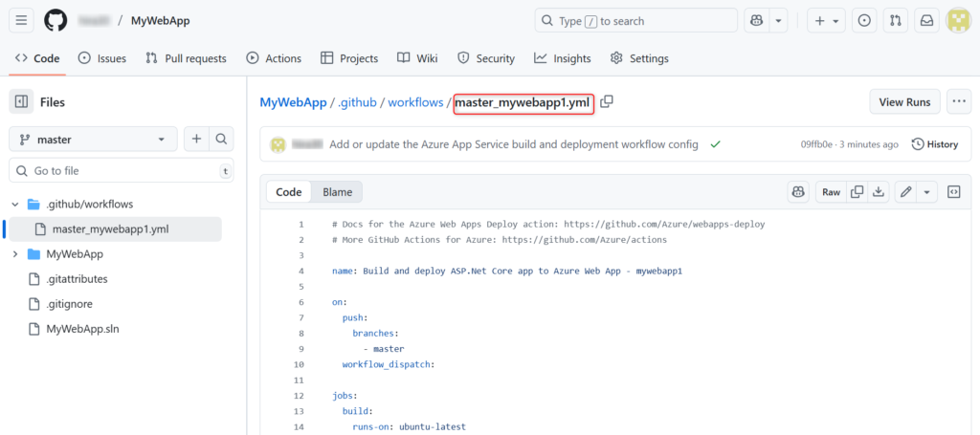Ask Copilot about this file icon
Screen dimensions: 980x435
(798, 191)
